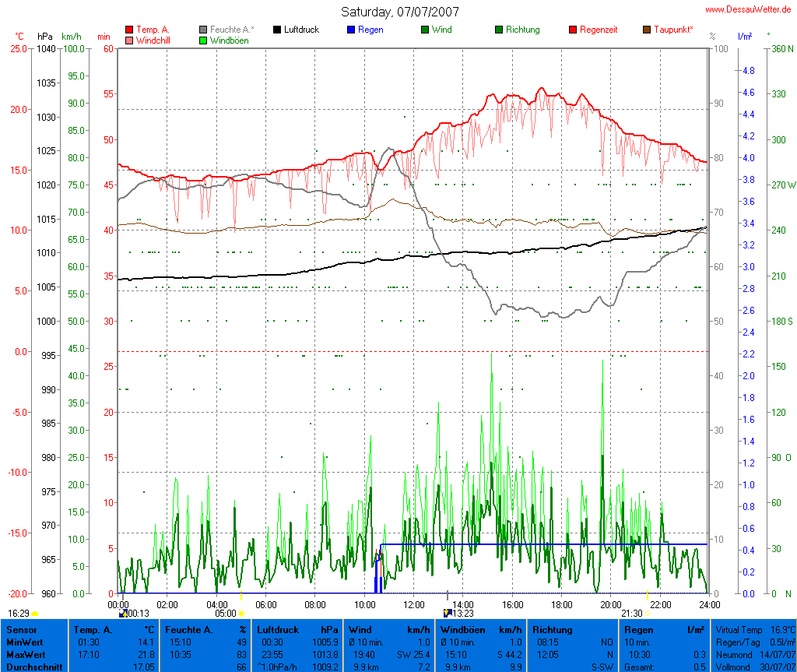Click the gray Feuchte A. legend square
This screenshot has width=797, height=672.
pos(203,30)
